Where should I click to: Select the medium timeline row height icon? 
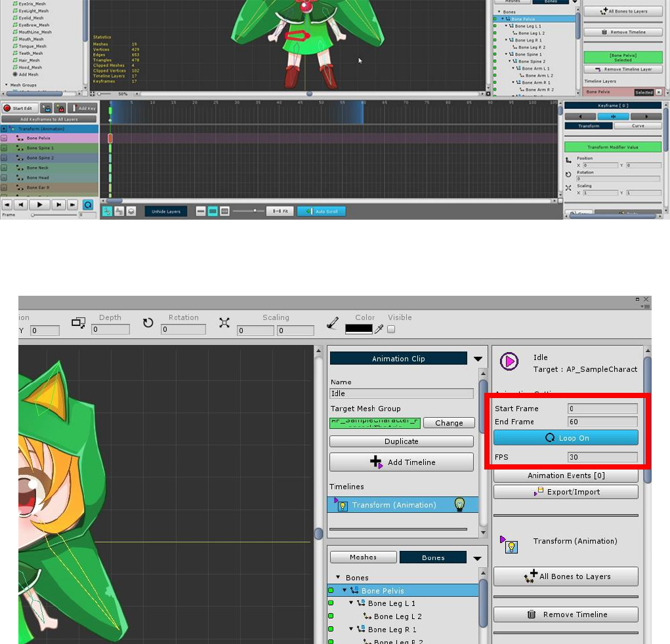coord(213,211)
